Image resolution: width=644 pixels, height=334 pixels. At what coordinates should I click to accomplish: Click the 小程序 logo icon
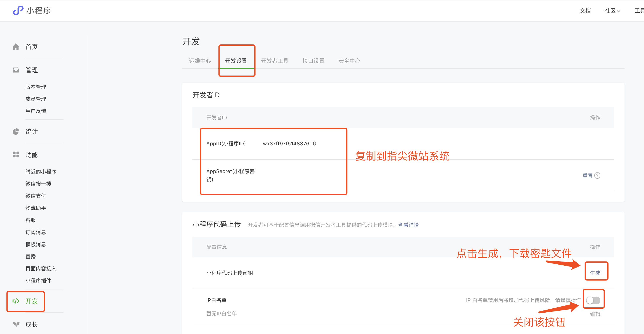(18, 11)
